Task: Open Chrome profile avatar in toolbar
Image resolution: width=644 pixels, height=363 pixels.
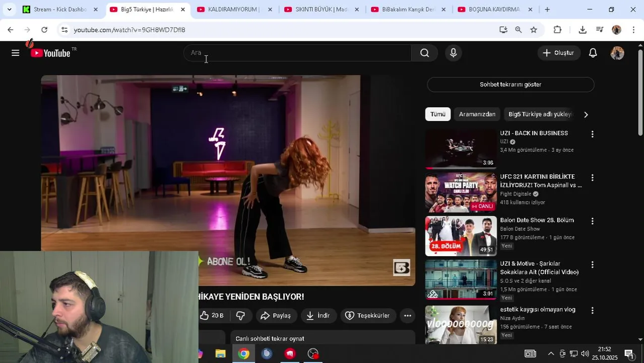Action: (617, 30)
